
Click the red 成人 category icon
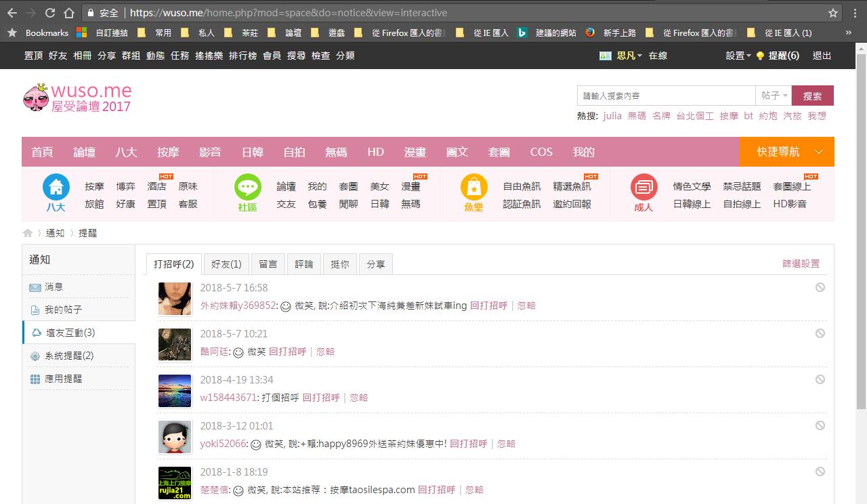click(643, 187)
